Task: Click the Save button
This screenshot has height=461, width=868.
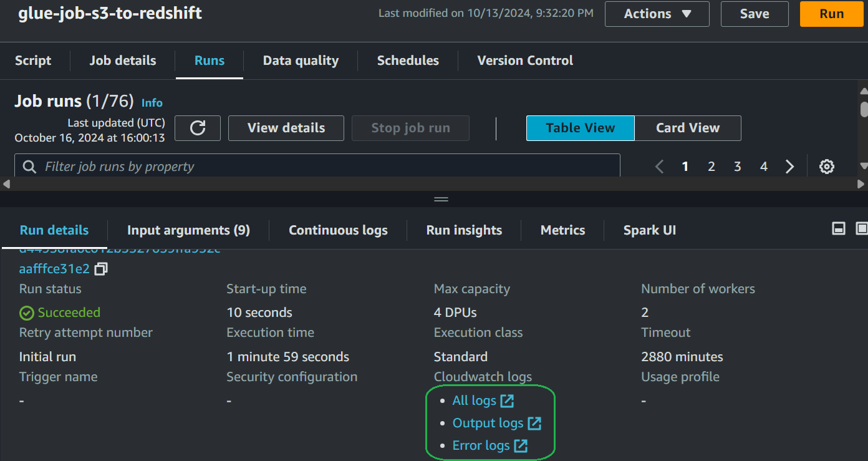Action: (x=755, y=14)
